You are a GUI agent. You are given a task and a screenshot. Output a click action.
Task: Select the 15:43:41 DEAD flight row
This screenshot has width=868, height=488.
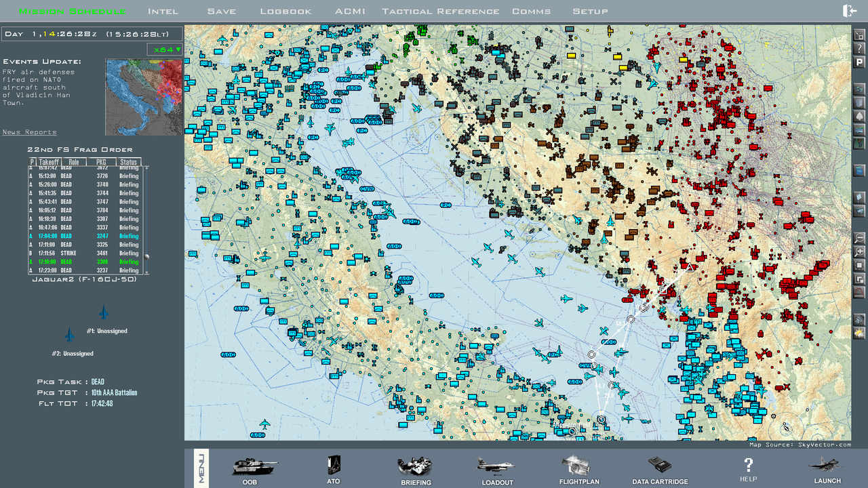click(85, 202)
